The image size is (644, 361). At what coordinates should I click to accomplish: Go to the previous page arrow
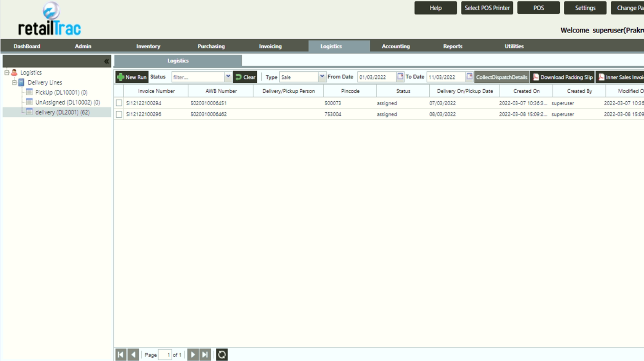[133, 355]
